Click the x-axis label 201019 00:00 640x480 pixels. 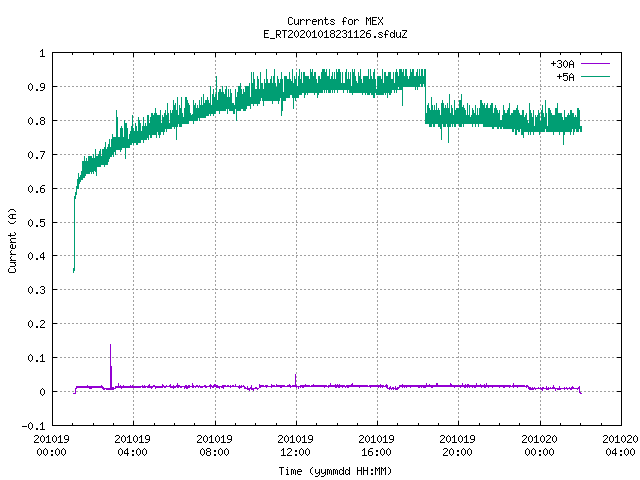(x=51, y=446)
